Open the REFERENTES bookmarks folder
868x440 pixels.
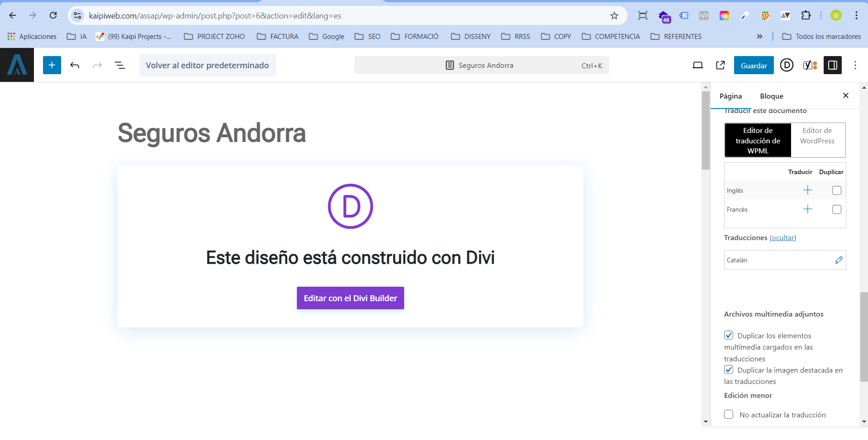pyautogui.click(x=676, y=36)
